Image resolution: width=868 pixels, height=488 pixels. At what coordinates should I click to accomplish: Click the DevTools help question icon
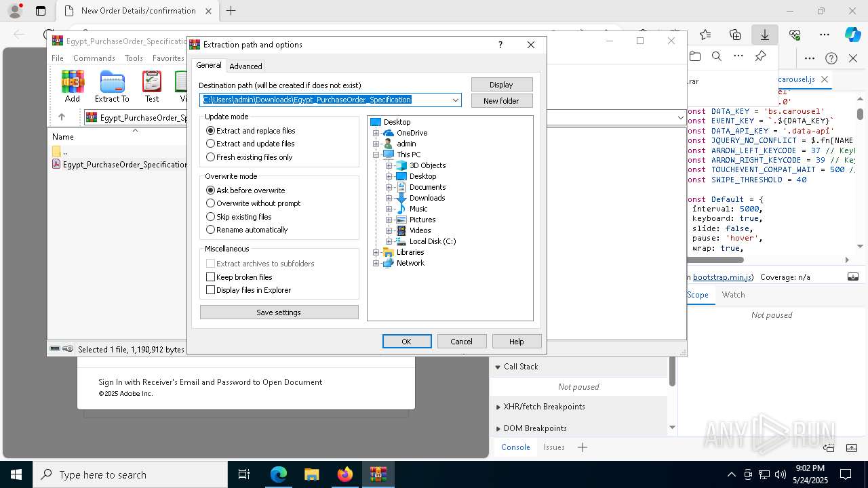pos(831,58)
